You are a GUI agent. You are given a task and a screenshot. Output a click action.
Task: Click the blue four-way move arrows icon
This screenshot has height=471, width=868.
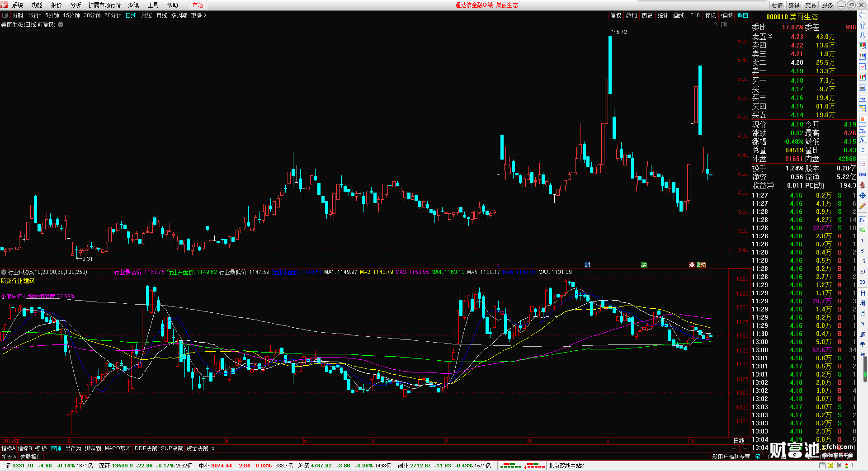point(863,195)
